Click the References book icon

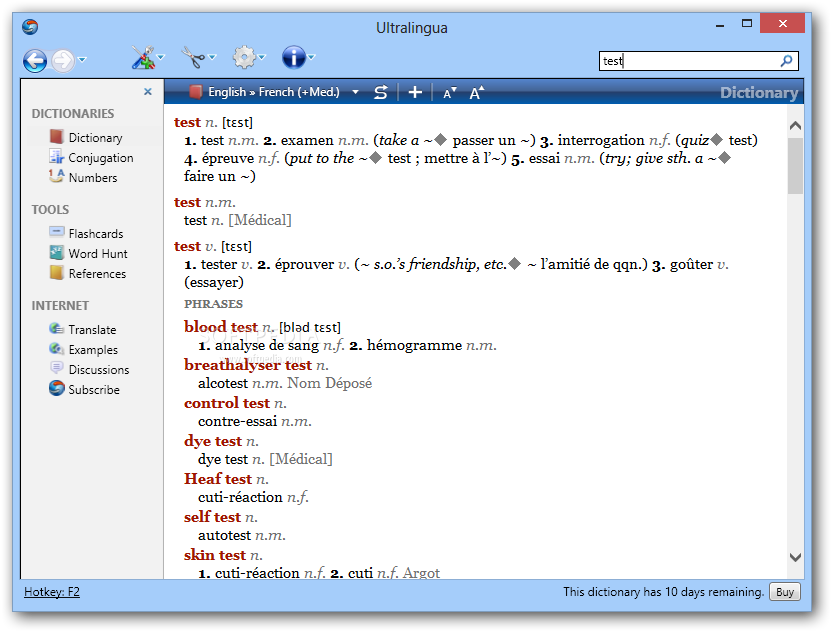pos(56,272)
